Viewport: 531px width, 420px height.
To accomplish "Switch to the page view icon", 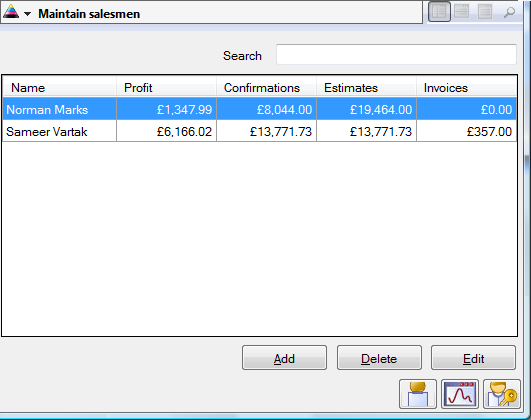I will coord(485,12).
